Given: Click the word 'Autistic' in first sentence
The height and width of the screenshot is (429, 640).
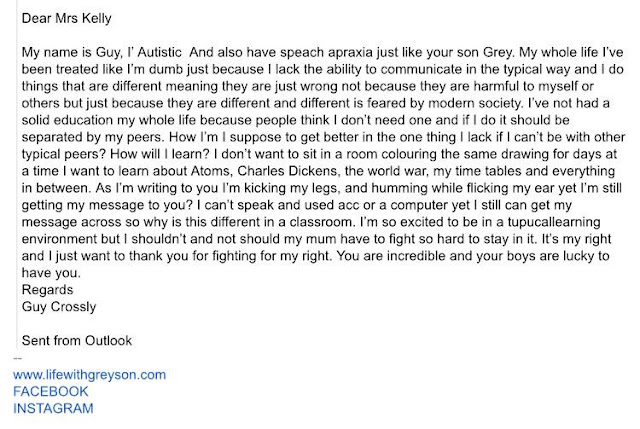Looking at the screenshot, I should [159, 52].
